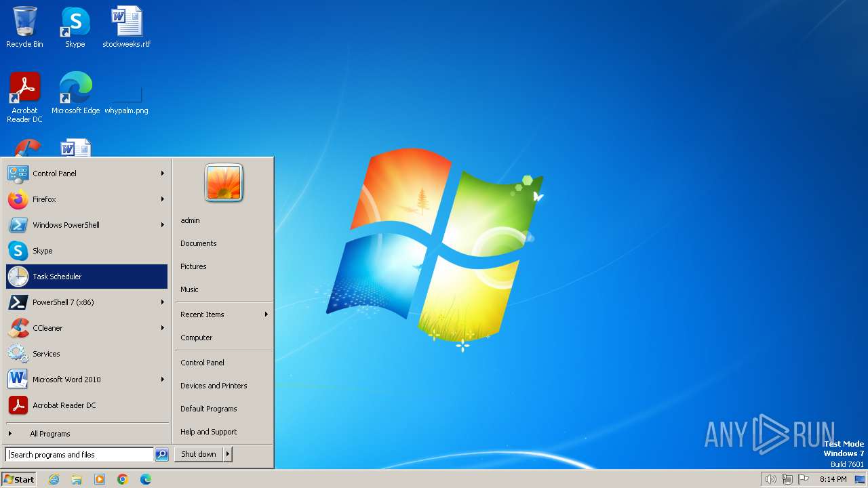Open the Shut down options arrow
Viewport: 868px width, 488px height.
click(x=228, y=455)
